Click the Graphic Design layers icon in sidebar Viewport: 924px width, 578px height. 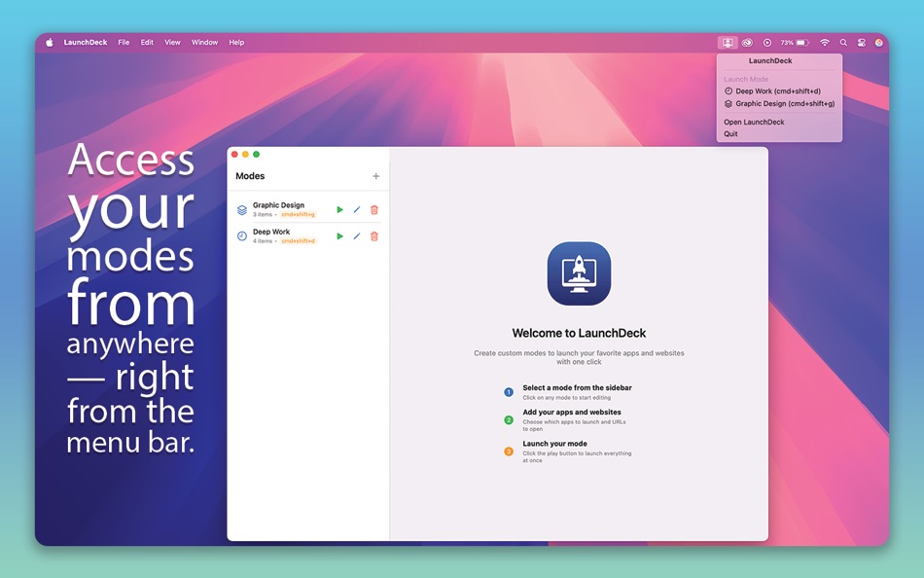click(241, 210)
